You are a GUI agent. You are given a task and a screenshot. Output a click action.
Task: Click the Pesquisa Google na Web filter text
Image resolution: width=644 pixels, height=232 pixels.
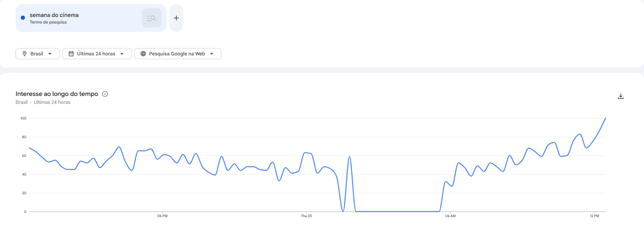point(177,54)
